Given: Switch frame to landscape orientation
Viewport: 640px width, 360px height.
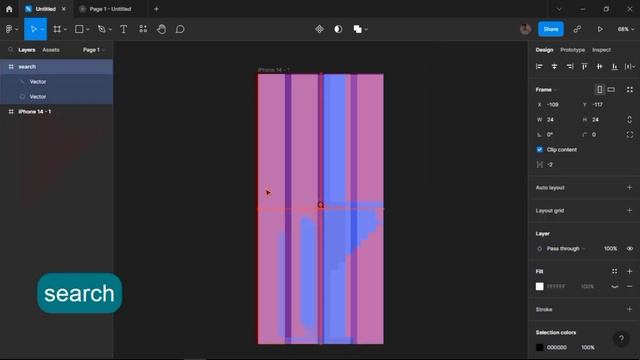Looking at the screenshot, I should pyautogui.click(x=611, y=89).
